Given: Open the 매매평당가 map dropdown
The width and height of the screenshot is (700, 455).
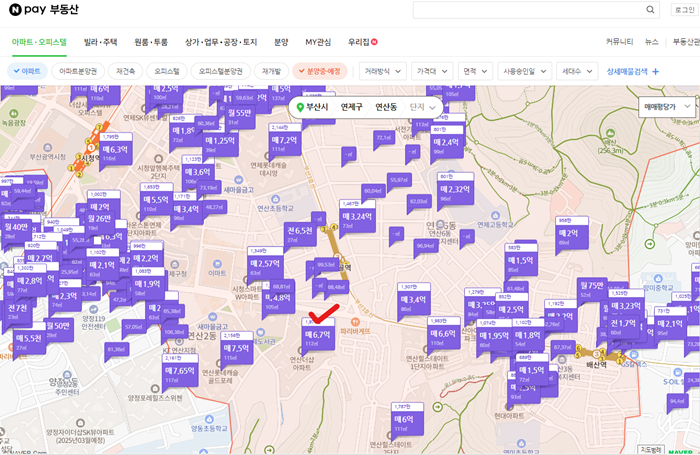Looking at the screenshot, I should point(667,107).
